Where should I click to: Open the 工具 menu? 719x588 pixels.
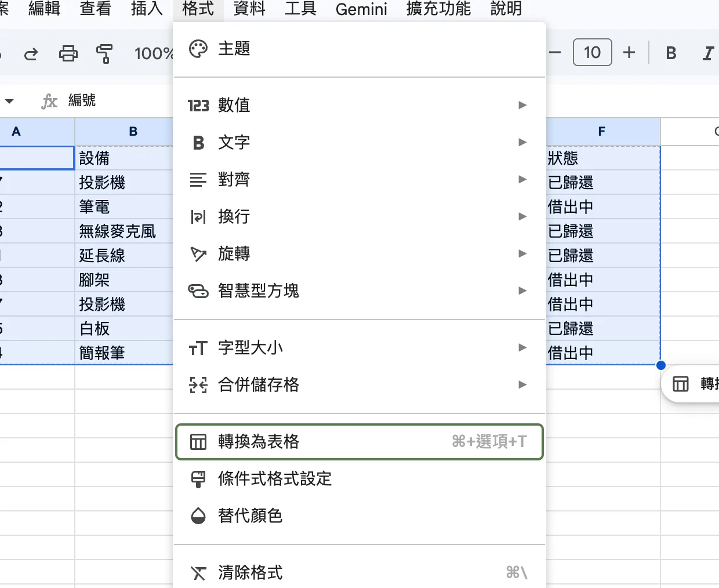(300, 9)
